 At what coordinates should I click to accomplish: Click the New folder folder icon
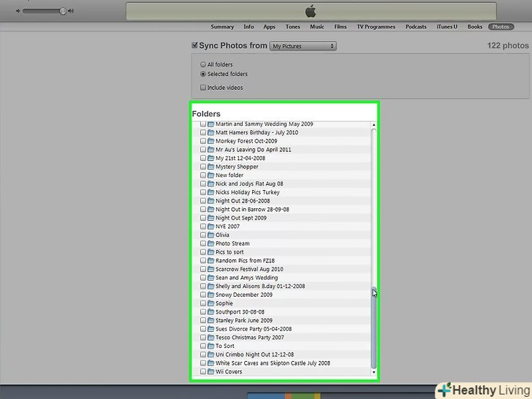point(210,175)
